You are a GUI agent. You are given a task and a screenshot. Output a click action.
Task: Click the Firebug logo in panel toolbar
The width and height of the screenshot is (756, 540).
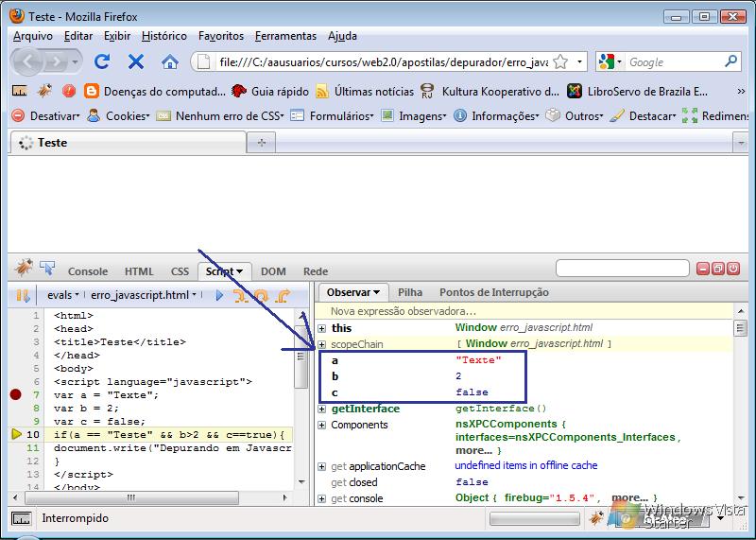tap(23, 267)
